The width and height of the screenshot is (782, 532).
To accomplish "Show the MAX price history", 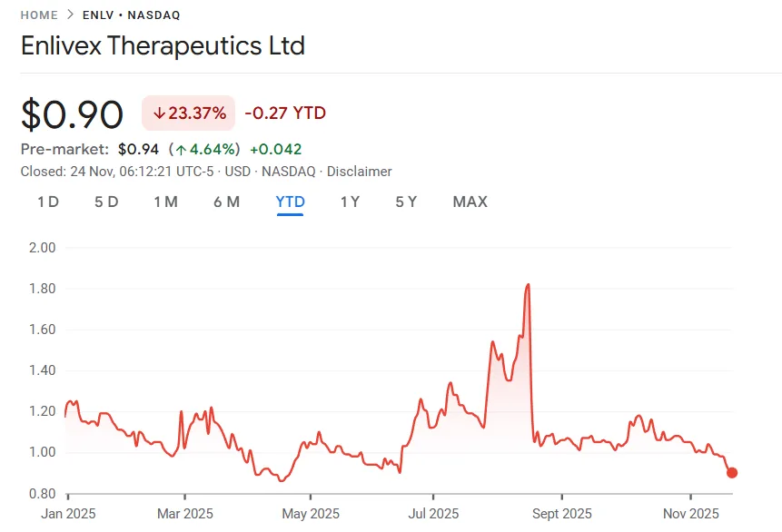I will [x=470, y=202].
